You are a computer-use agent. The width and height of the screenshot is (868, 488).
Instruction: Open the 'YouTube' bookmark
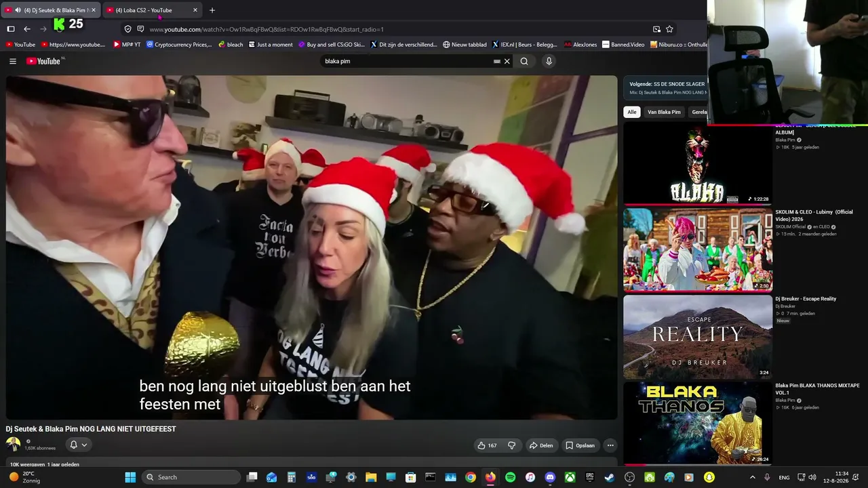[20, 45]
